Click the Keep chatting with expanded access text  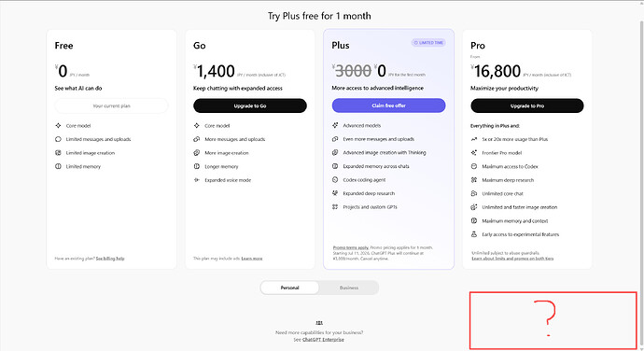click(238, 89)
